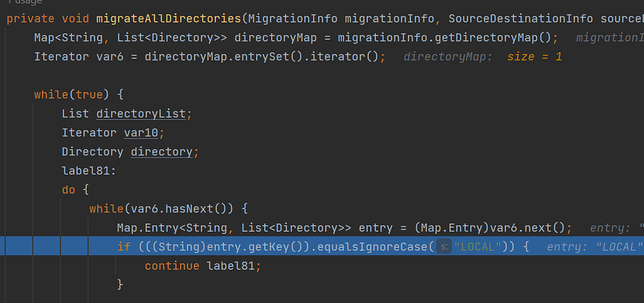Select the 'size = 1' inline debug value
The image size is (644, 303).
click(535, 57)
